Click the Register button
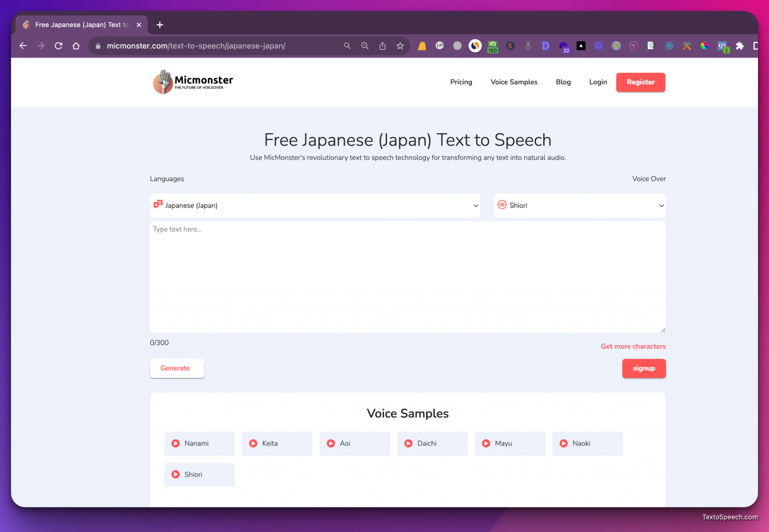The image size is (769, 532). tap(640, 82)
